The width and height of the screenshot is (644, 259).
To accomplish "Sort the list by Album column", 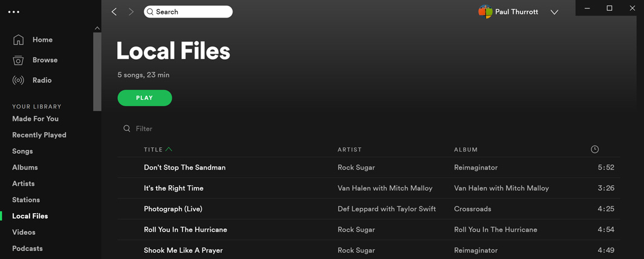I will coord(466,149).
